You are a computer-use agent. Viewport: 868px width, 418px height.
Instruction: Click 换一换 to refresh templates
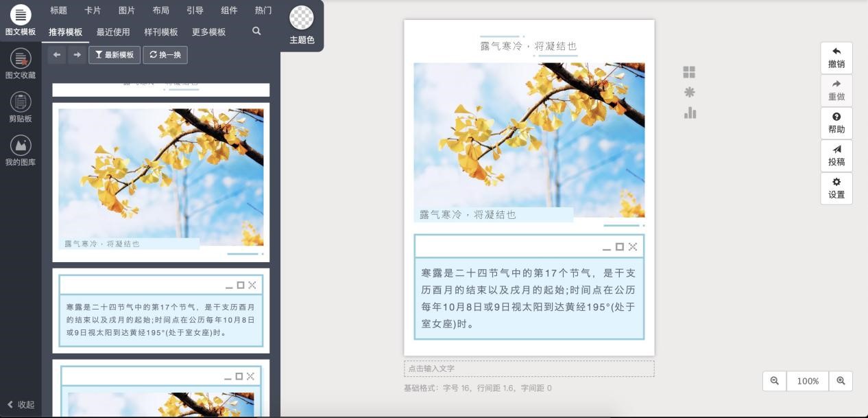(x=165, y=55)
